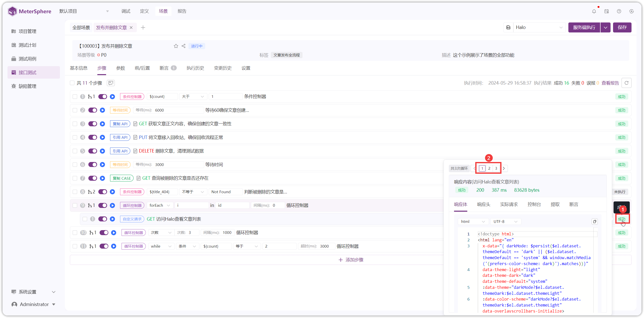Run the DELETE article step
Image resolution: width=644 pixels, height=318 pixels.
[x=103, y=151]
